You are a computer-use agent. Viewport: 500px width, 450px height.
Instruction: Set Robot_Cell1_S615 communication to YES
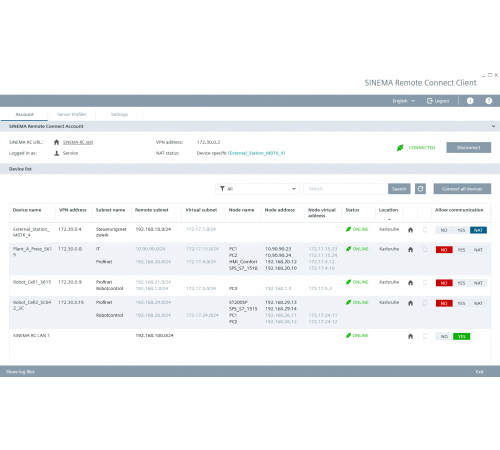[461, 283]
